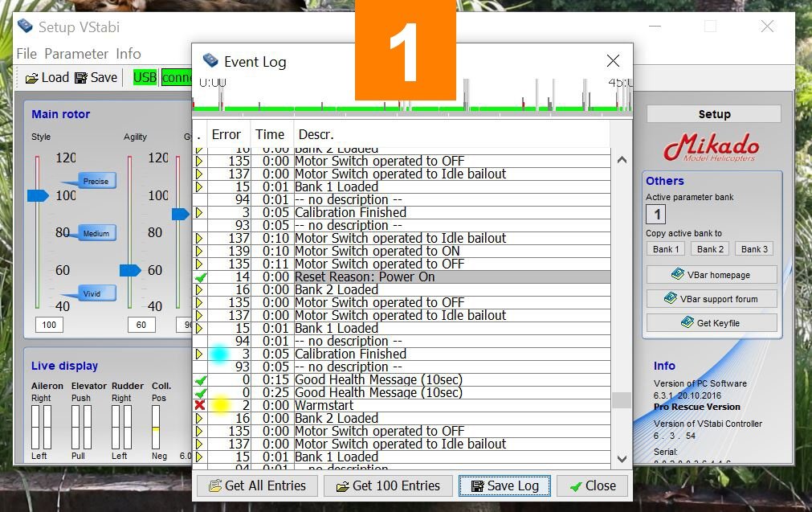Click the Event Log title bar icon

210,61
